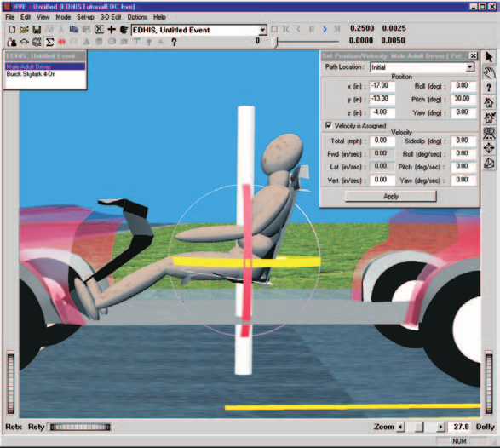
Task: Open the EDHIS, Untitled Event dropdown
Action: click(x=262, y=30)
